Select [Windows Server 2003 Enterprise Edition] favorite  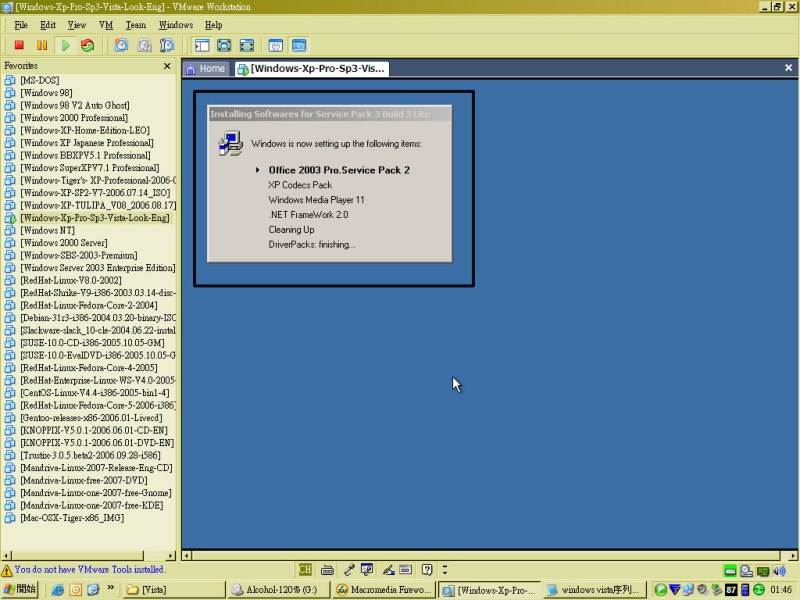[98, 268]
